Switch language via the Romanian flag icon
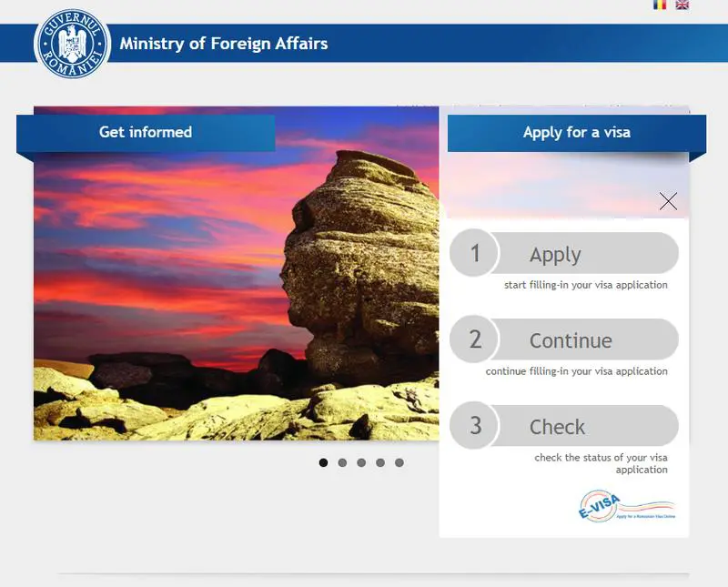Viewport: 728px width, 587px height. point(659,5)
